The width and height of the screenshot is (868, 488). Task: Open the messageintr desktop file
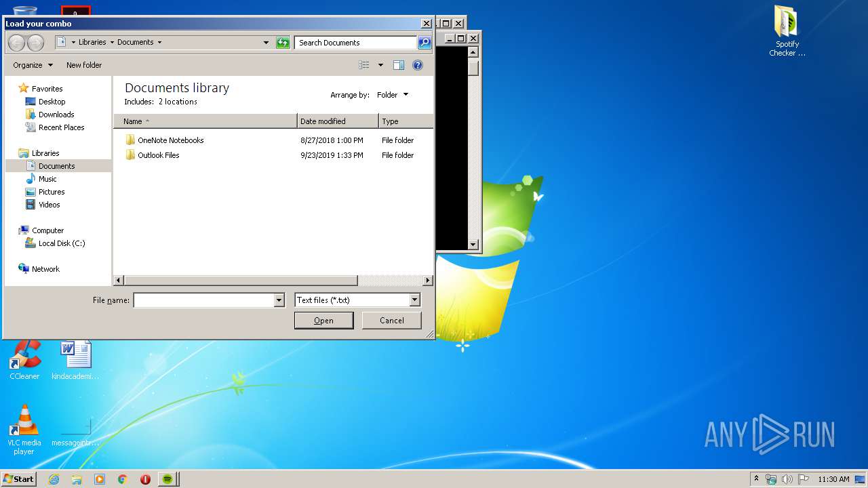tap(75, 432)
